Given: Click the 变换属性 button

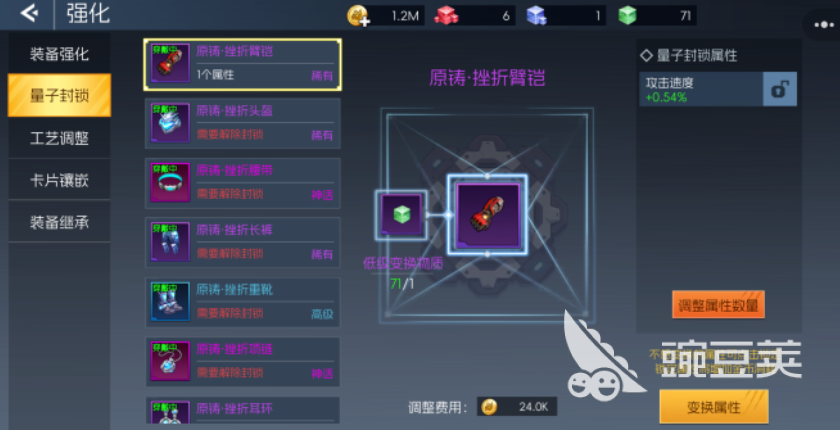Looking at the screenshot, I should (714, 406).
